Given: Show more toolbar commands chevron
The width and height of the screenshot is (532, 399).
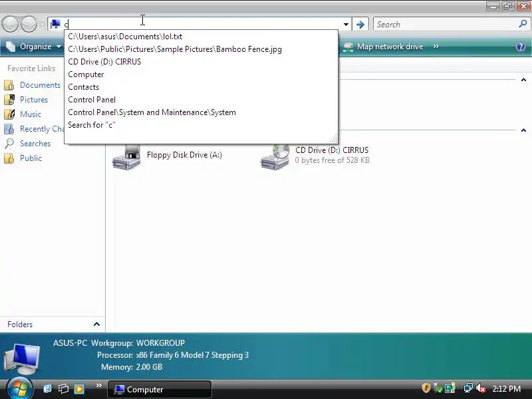Looking at the screenshot, I should pyautogui.click(x=436, y=46).
